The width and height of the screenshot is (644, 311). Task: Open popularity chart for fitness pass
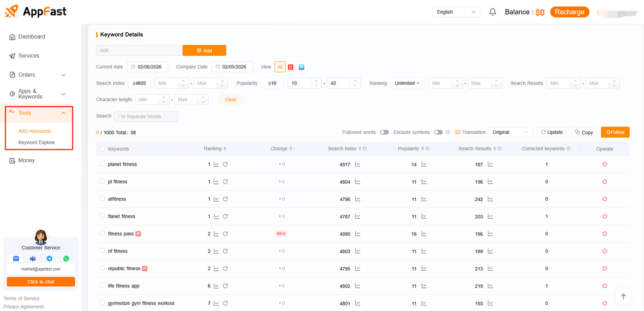424,234
